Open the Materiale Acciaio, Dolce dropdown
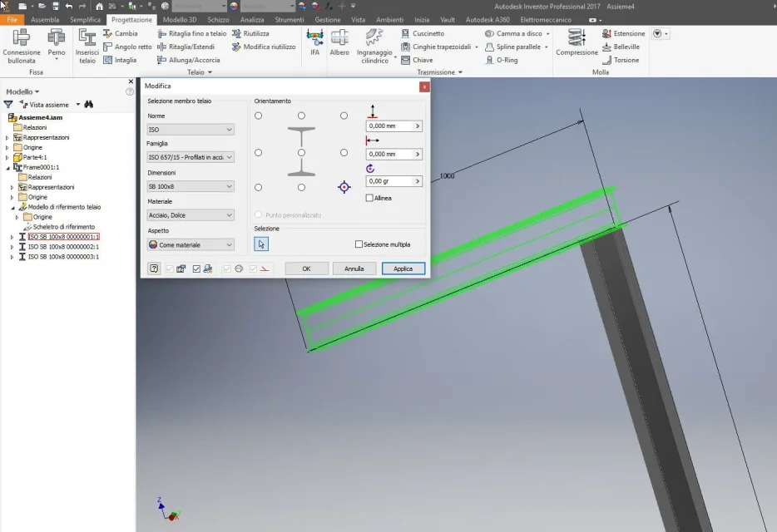 191,215
